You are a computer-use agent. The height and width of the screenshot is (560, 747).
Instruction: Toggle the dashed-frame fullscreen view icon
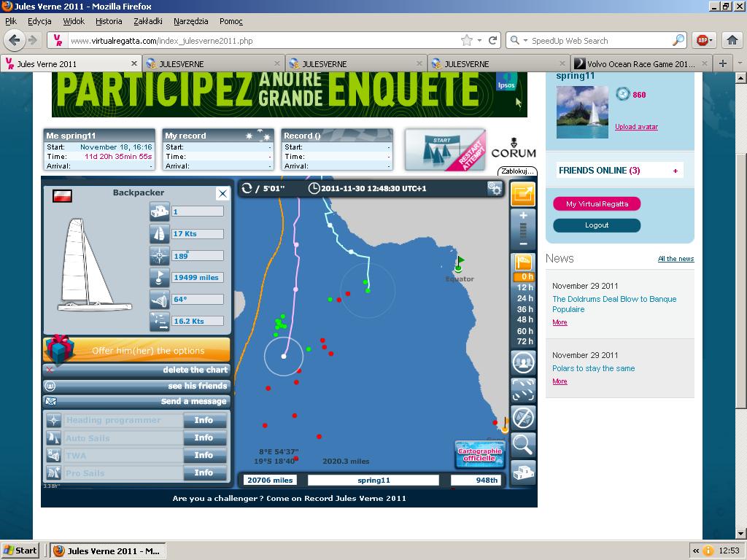tap(523, 389)
